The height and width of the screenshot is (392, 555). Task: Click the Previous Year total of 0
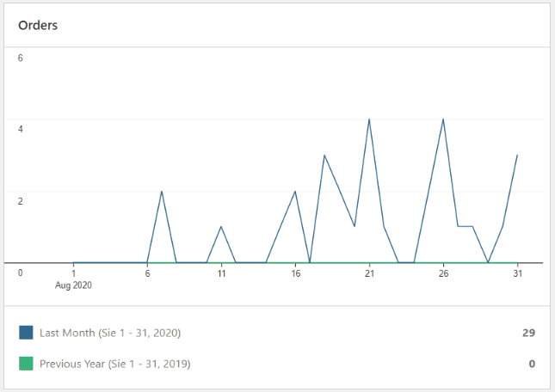532,364
